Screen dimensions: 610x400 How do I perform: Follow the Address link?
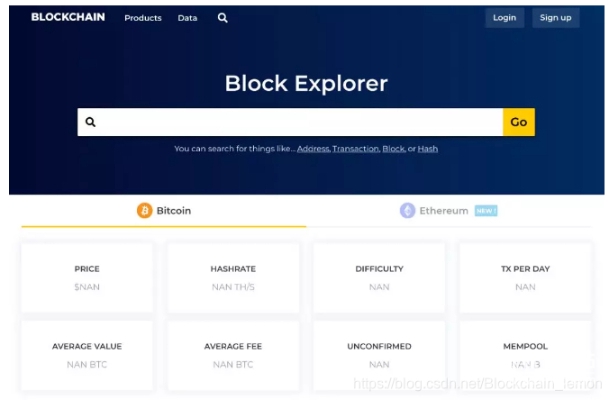(314, 149)
